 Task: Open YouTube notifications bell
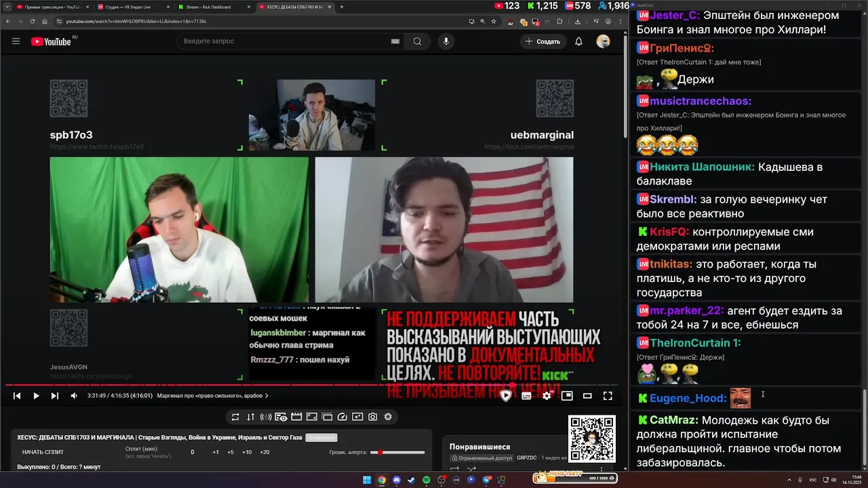[578, 41]
